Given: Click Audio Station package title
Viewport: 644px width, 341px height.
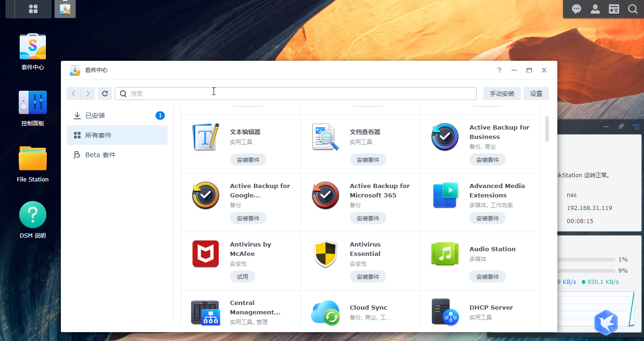Looking at the screenshot, I should [x=493, y=249].
